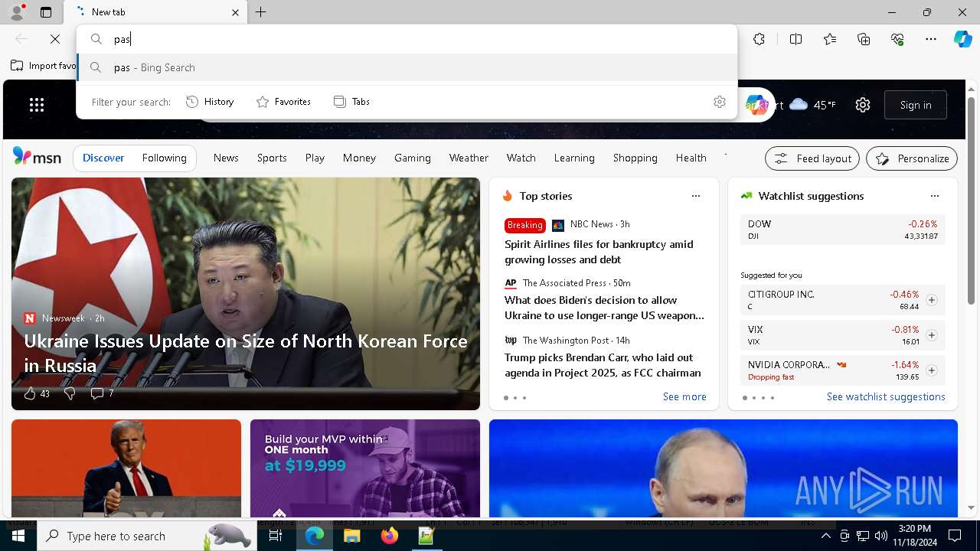Open Settings and more ellipsis menu
The height and width of the screenshot is (551, 980).
(x=931, y=39)
